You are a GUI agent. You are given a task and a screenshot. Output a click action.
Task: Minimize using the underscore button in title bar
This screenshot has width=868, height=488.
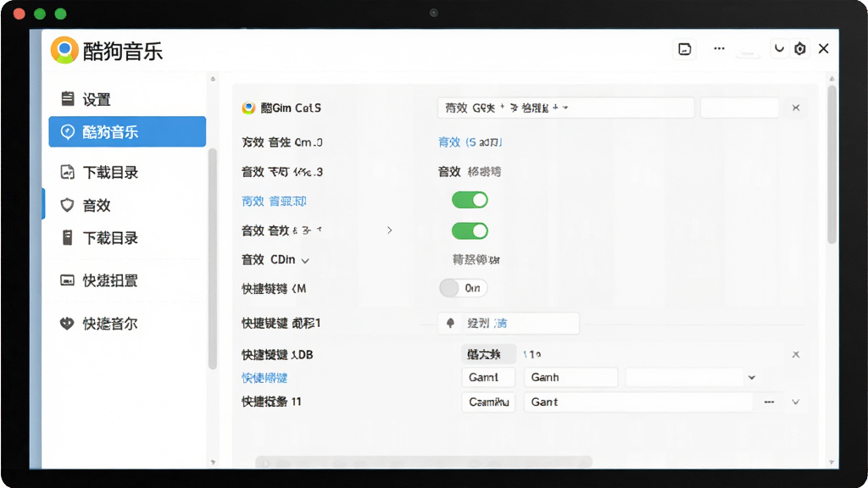click(748, 53)
